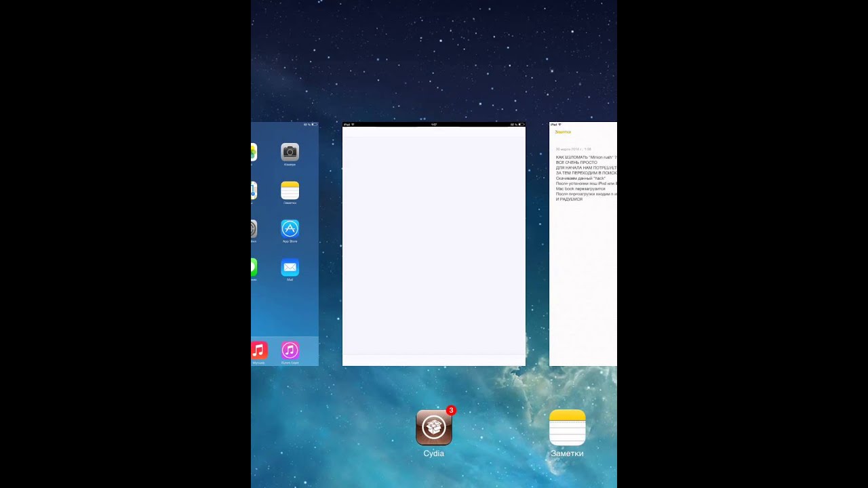The image size is (868, 488).
Task: Click the 'Cydia' label under the app icon
Action: [x=434, y=453]
